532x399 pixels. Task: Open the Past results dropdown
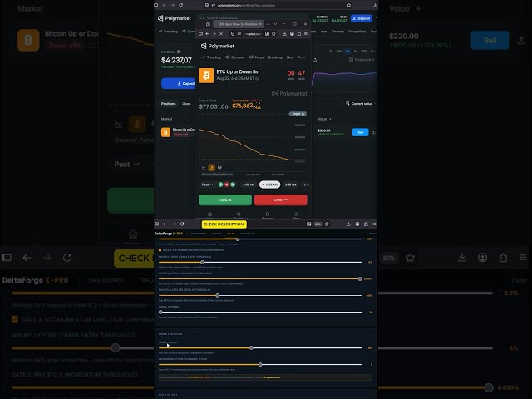click(x=207, y=185)
